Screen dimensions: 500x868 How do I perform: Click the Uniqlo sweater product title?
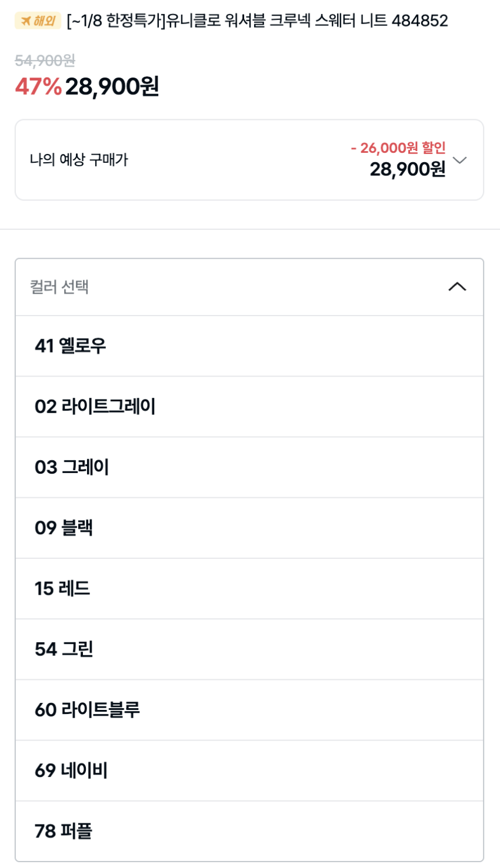point(257,21)
